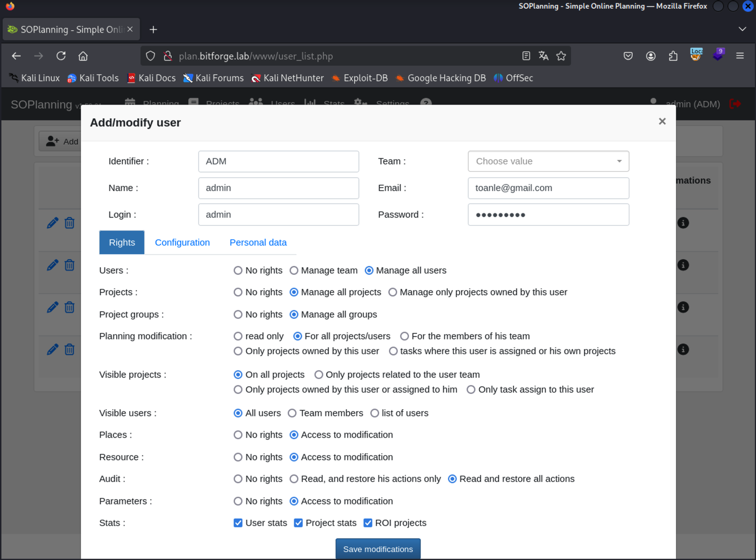This screenshot has width=756, height=560.
Task: Go to the Firefox home page
Action: click(83, 56)
